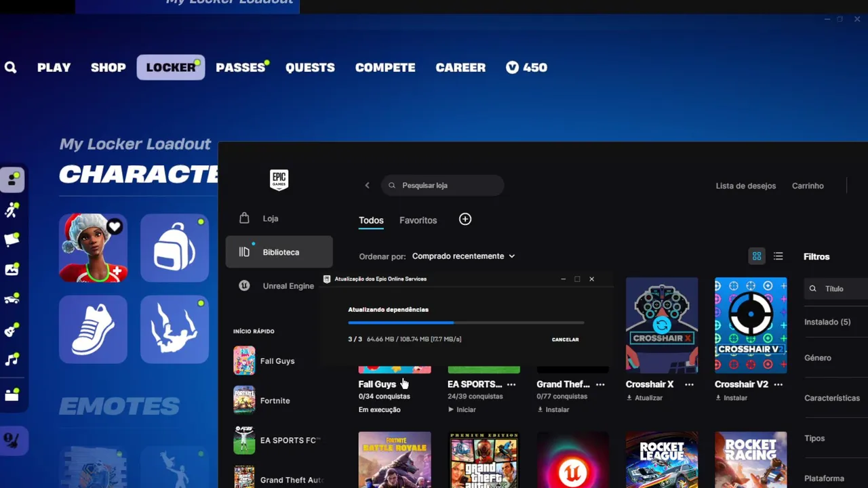Screen dimensions: 868x488
Task: Open Crosshair X three-dot menu
Action: click(x=689, y=384)
